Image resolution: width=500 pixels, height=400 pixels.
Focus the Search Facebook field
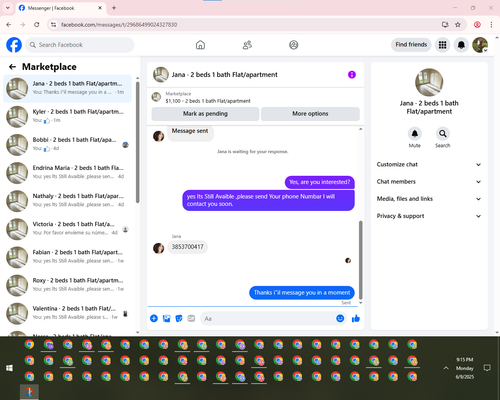click(x=80, y=45)
